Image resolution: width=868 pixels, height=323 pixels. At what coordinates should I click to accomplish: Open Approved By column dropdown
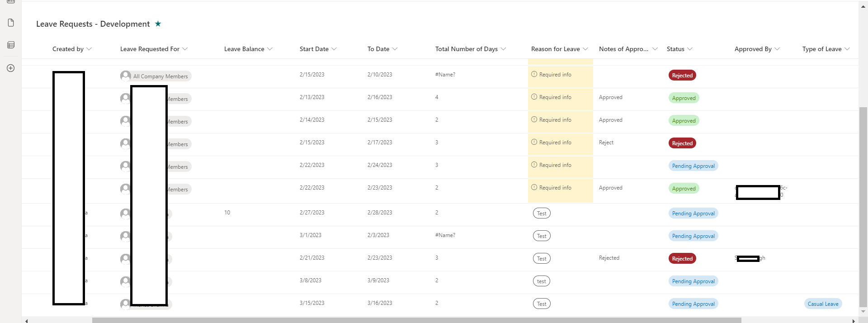point(777,49)
